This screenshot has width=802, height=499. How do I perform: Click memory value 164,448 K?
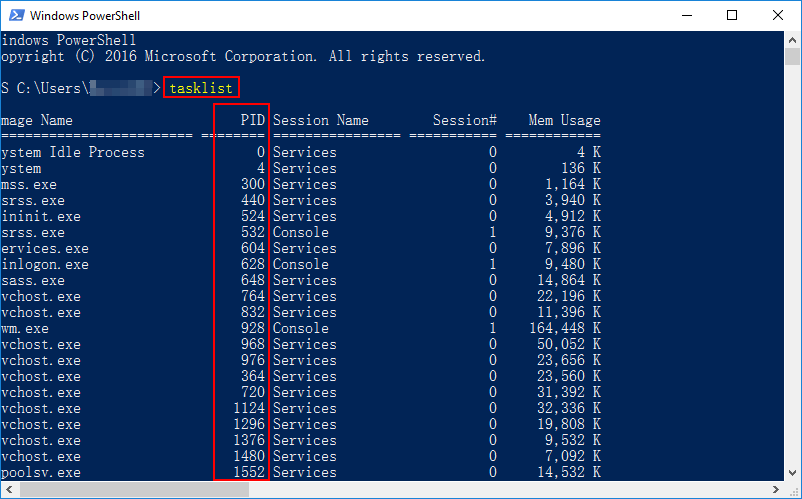point(565,328)
